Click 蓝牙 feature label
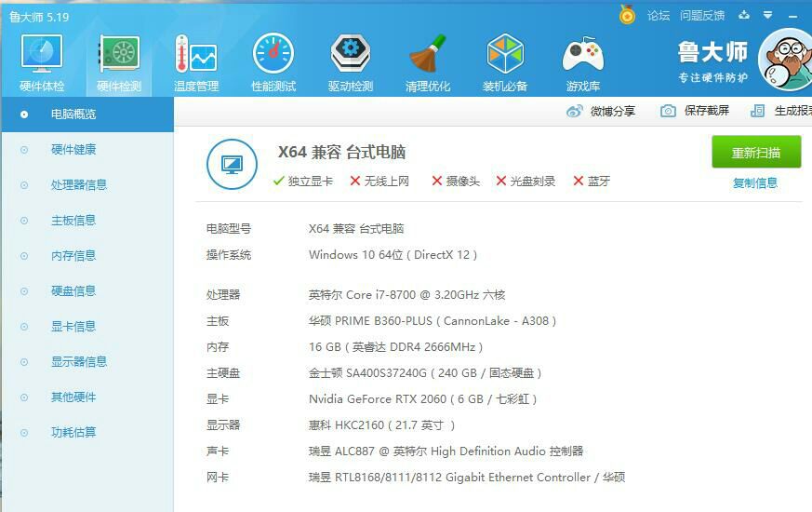Viewport: 812px width, 512px height. 592,181
